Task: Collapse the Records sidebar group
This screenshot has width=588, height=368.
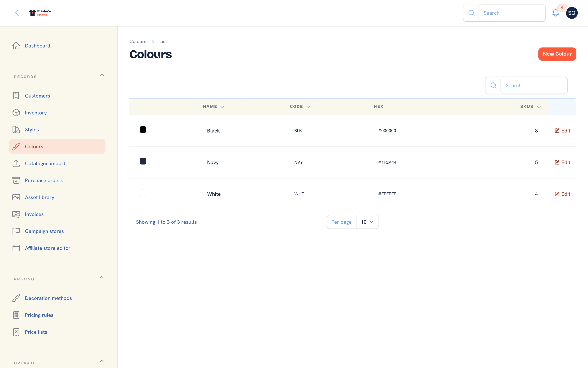Action: click(102, 75)
